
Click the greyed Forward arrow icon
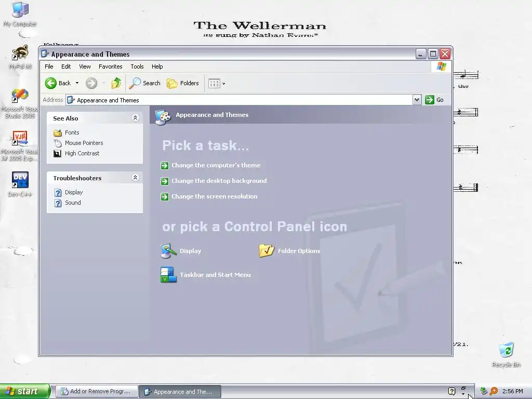click(x=91, y=83)
